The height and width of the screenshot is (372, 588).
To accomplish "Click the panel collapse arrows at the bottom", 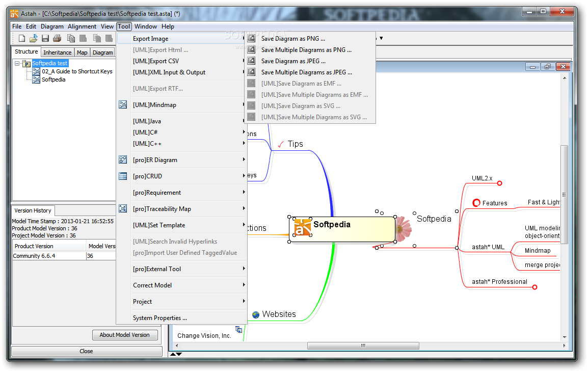I will coord(176,354).
